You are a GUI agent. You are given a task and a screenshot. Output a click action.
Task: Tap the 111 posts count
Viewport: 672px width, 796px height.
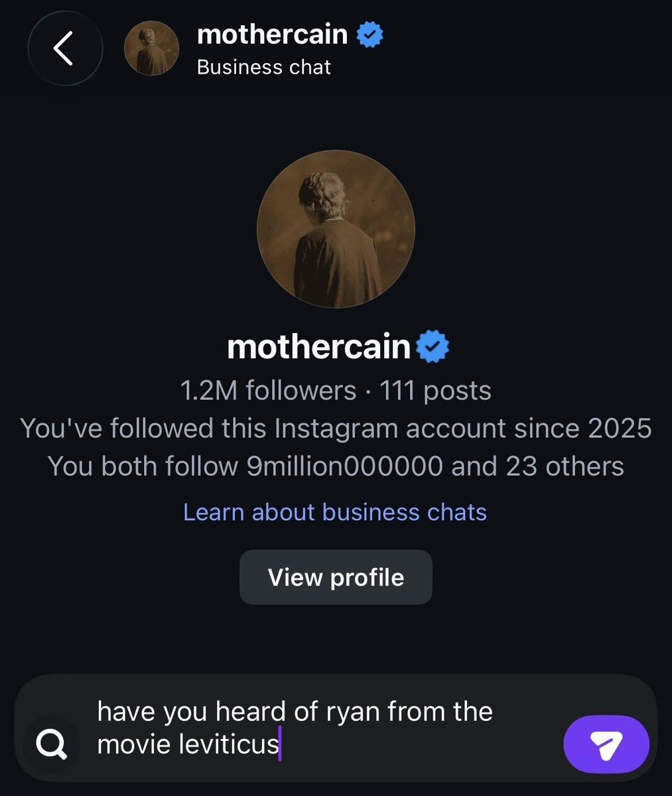pyautogui.click(x=435, y=391)
